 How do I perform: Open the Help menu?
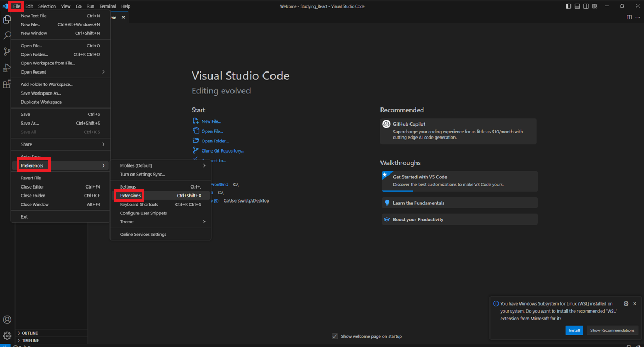point(126,6)
